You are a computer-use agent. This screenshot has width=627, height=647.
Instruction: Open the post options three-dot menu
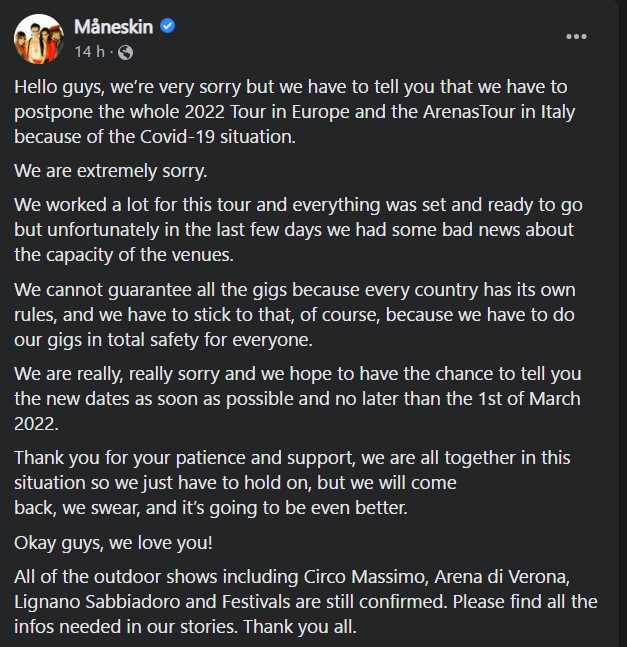[x=576, y=37]
